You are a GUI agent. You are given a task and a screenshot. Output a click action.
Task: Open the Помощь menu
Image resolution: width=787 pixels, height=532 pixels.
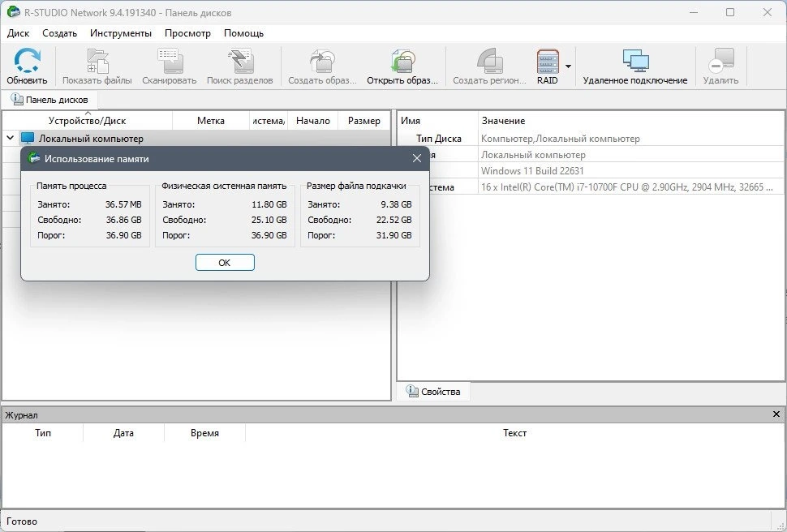243,33
